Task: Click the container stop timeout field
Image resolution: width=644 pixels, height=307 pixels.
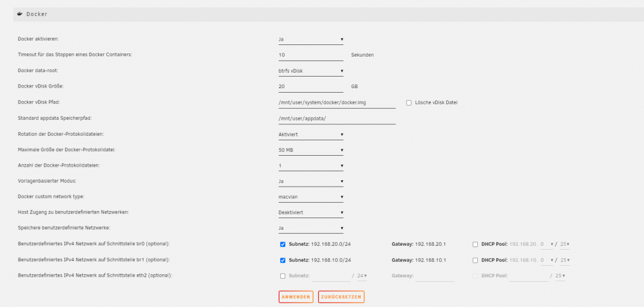Action: (311, 55)
